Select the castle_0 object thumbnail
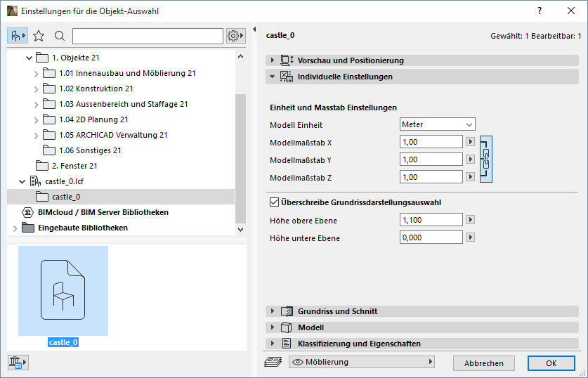Screen dimensions: 588x378 point(63,291)
